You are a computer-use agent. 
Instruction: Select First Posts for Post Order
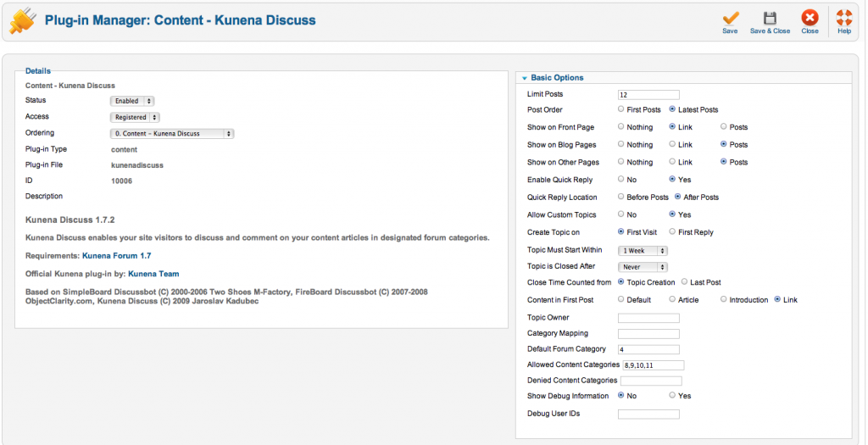[621, 109]
